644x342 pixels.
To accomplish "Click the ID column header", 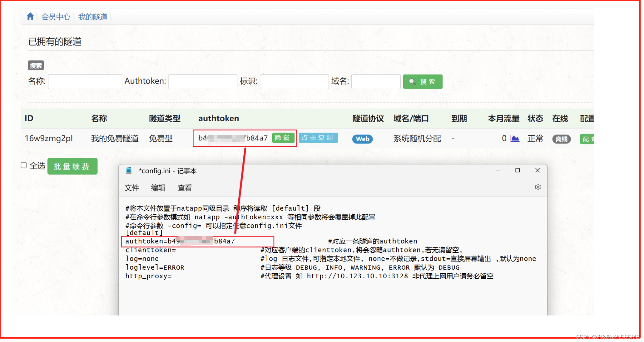I will 29,118.
